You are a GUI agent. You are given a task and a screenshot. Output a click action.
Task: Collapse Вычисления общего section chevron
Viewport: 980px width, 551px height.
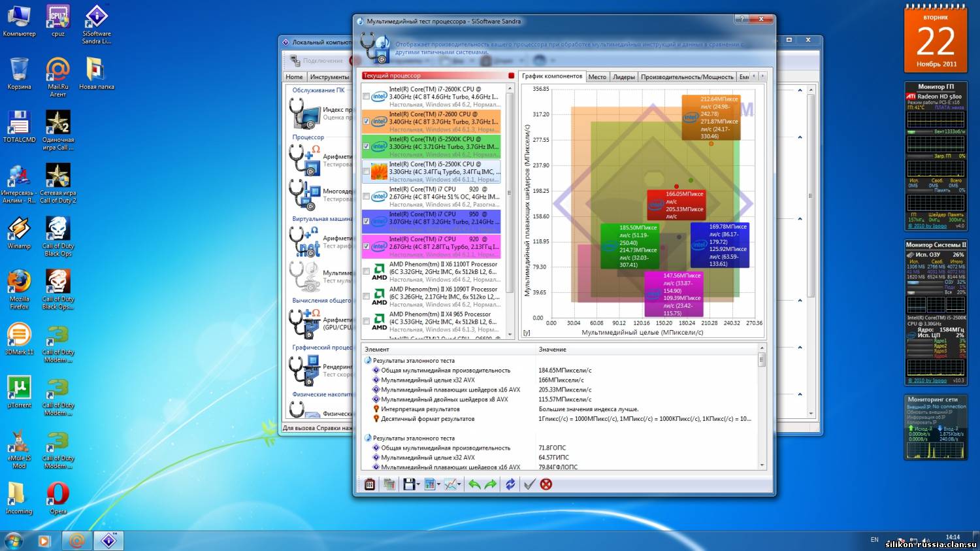point(800,301)
